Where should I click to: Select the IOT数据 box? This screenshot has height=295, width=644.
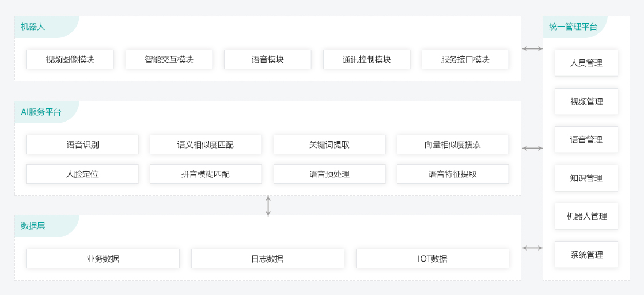(x=432, y=259)
